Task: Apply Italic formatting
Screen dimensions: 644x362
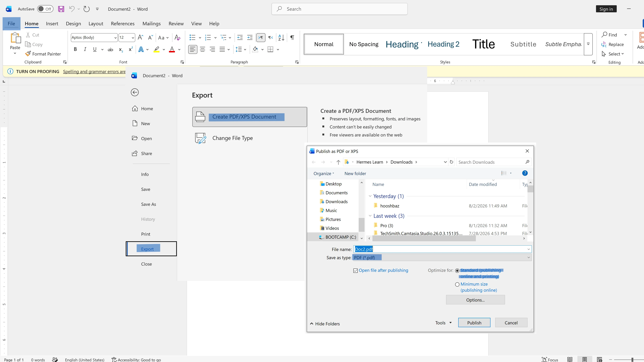Action: point(85,49)
